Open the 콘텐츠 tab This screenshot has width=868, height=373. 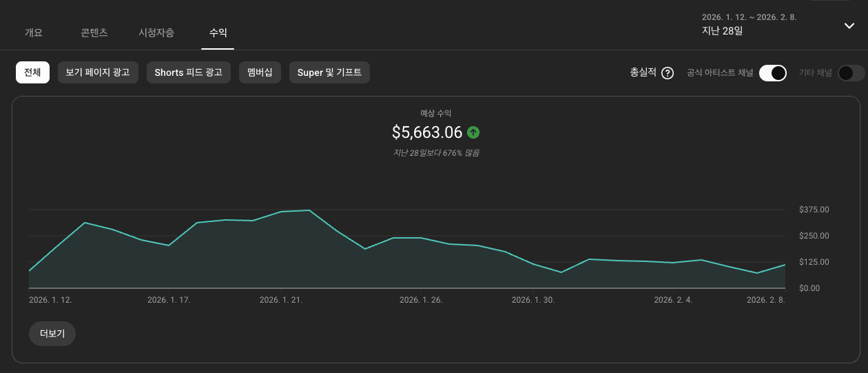94,32
